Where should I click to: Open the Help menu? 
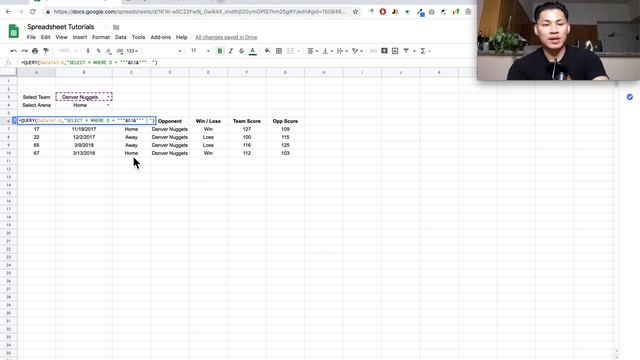[x=182, y=37]
